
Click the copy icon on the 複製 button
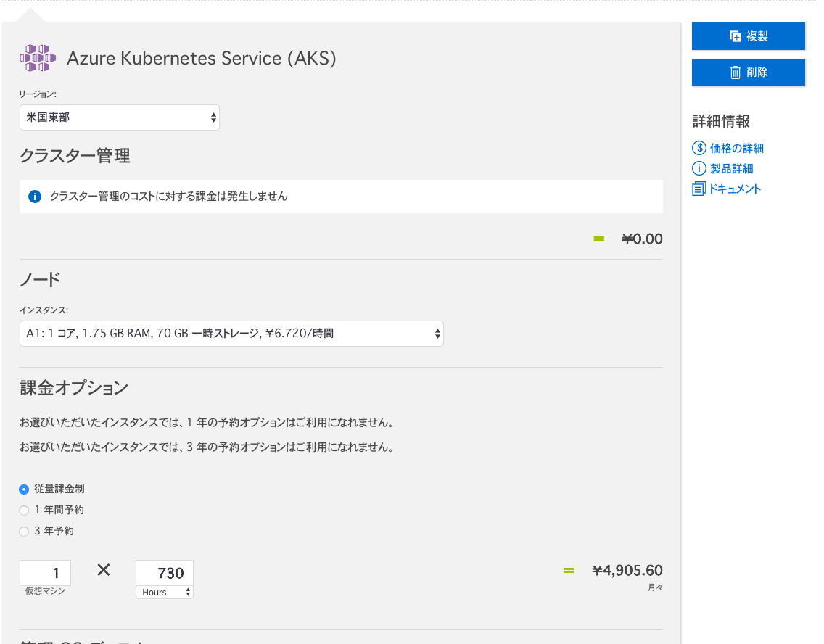click(x=735, y=36)
